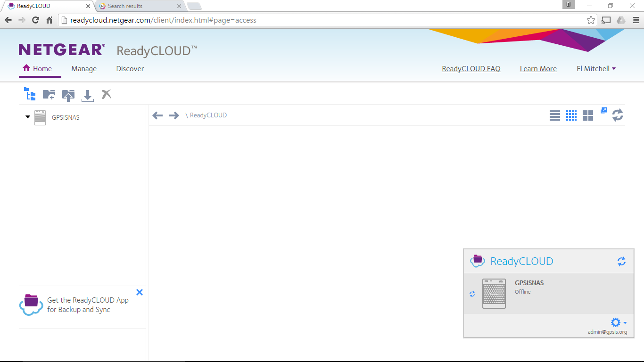Navigate forward with right arrow
Screen dimensions: 644x362
click(x=174, y=115)
